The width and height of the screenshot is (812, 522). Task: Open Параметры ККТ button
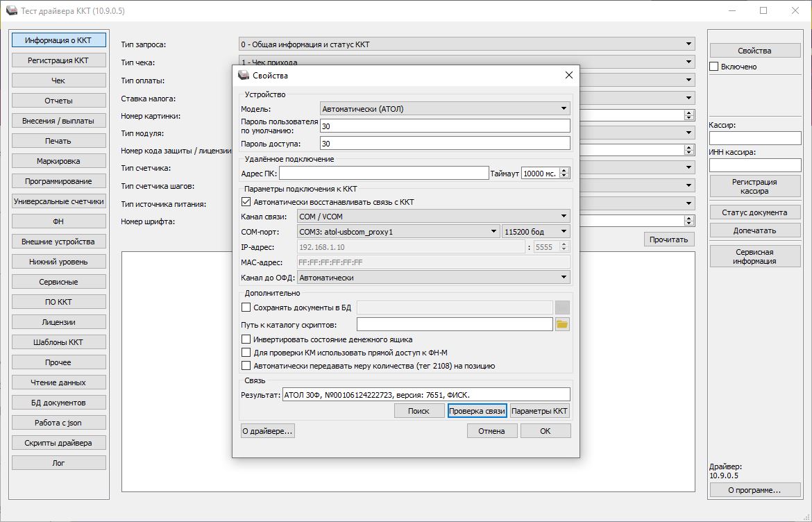pos(540,410)
